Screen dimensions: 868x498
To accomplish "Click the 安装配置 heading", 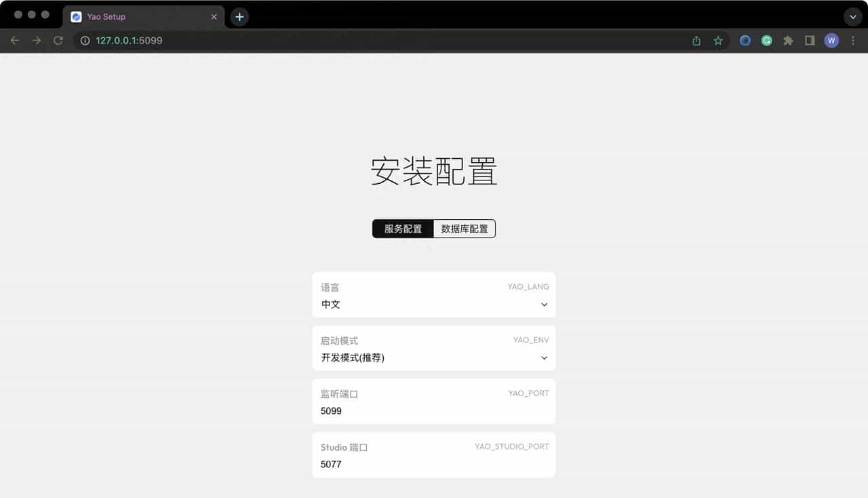I will point(434,172).
